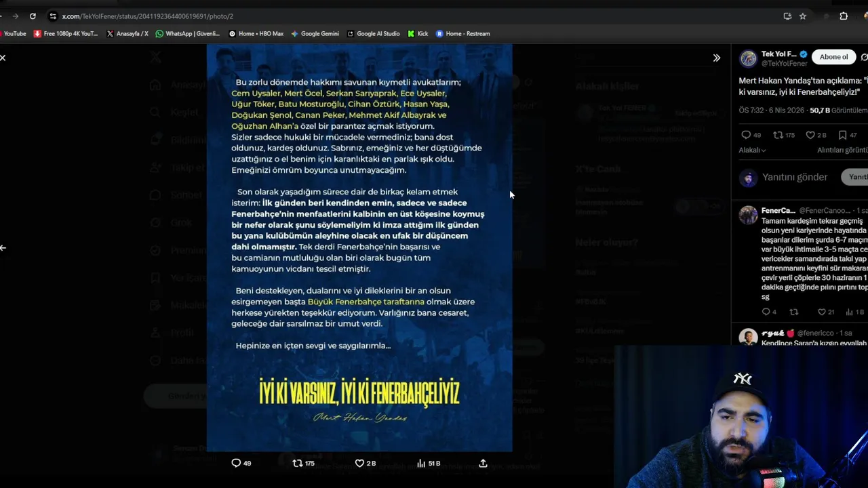Repost the FenerCa comment

(794, 312)
